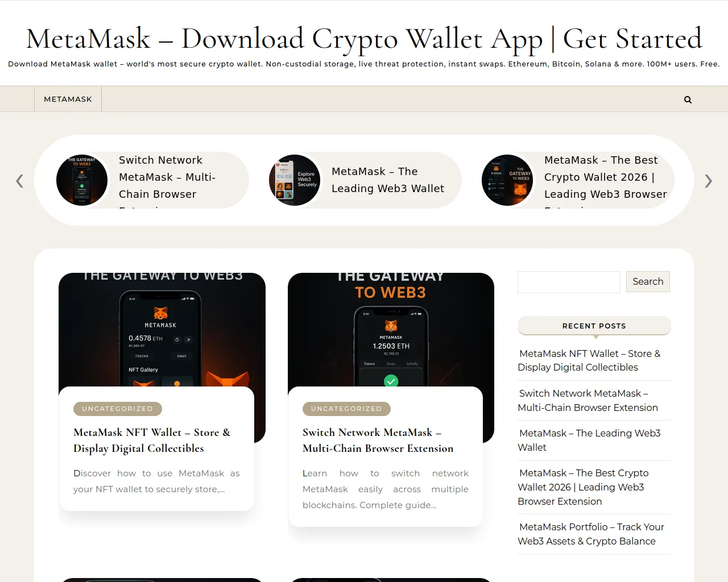Open recent post The Leading Web3 Wallet
The image size is (728, 582).
click(x=589, y=440)
